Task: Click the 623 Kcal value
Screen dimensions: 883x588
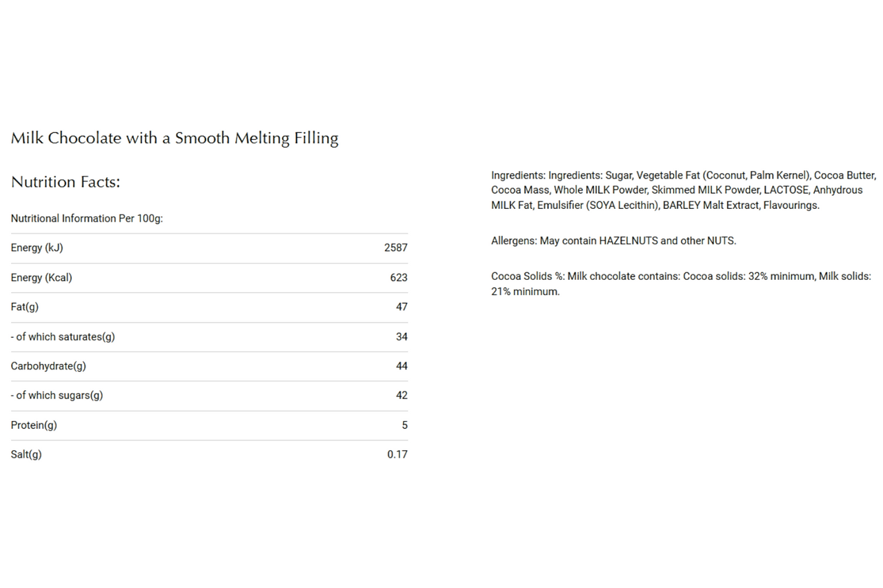Action: click(399, 278)
